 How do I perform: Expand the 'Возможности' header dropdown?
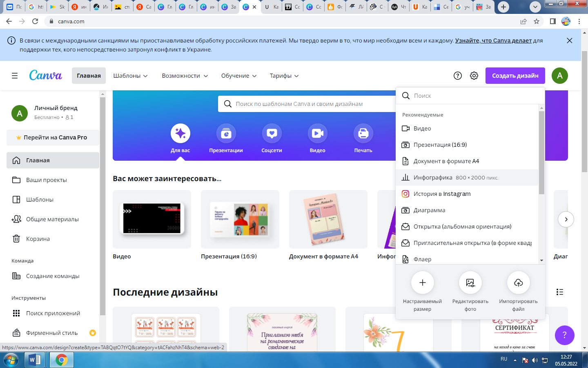(x=185, y=76)
